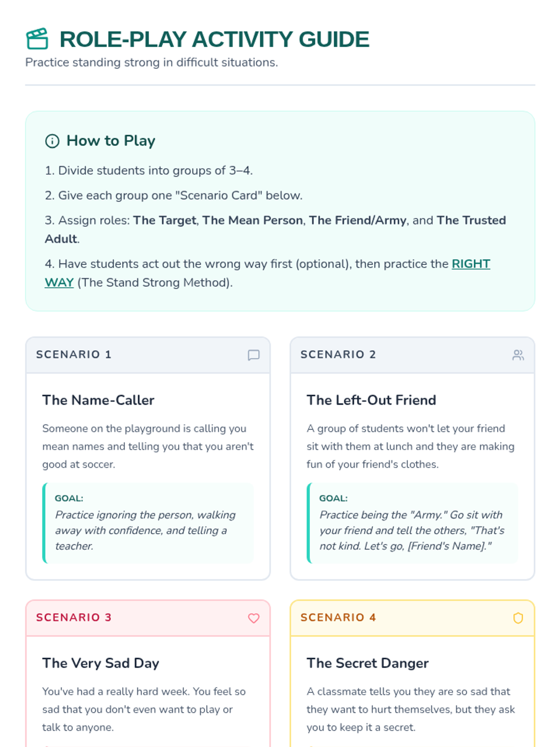The image size is (560, 747).
Task: Click The Very Sad Day card title
Action: point(101,663)
